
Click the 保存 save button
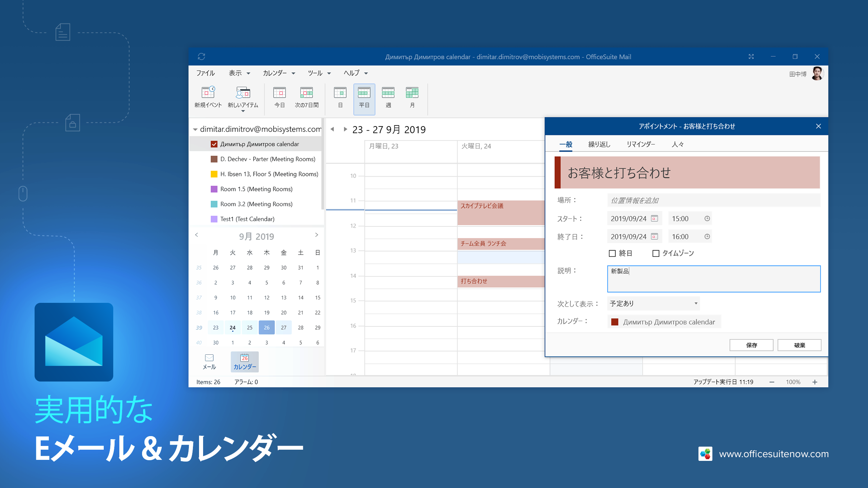(751, 345)
